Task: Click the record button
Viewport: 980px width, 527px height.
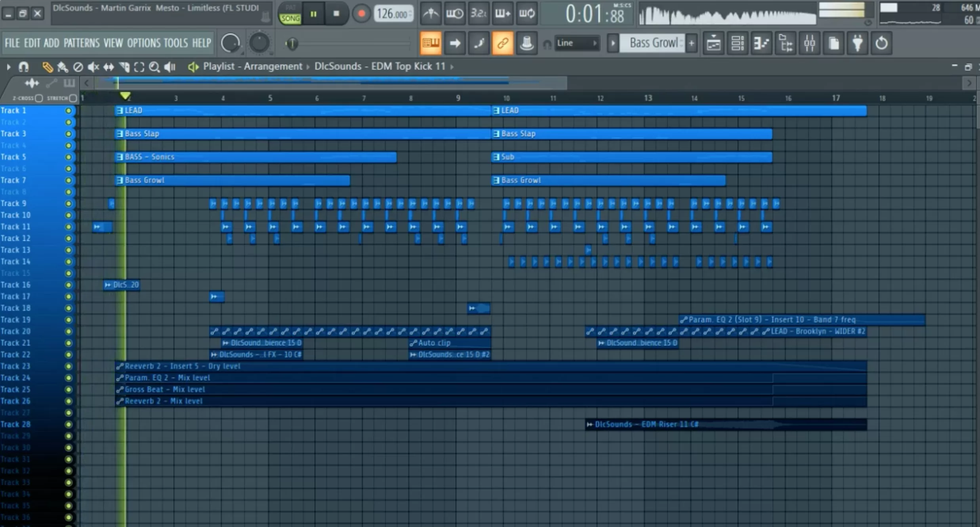Action: [x=361, y=14]
